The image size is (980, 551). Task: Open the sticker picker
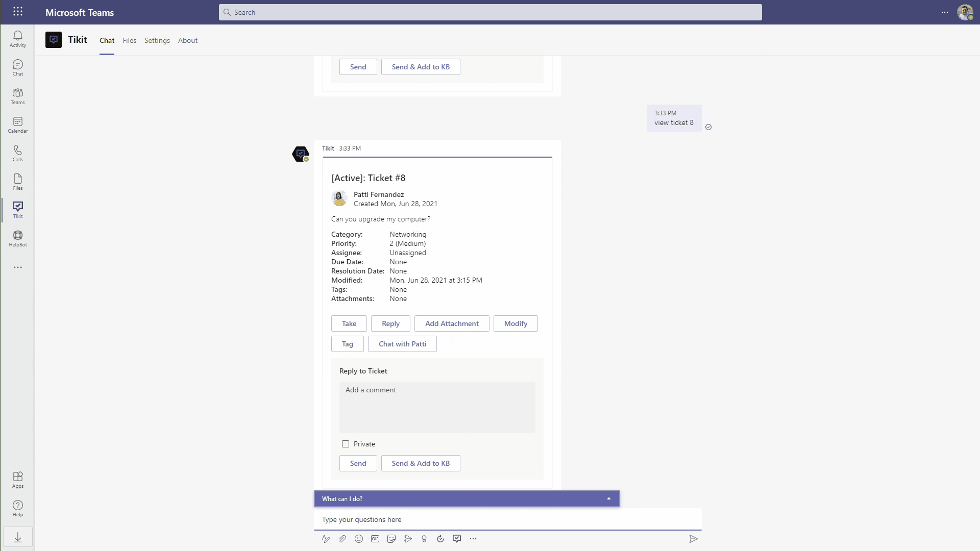391,539
